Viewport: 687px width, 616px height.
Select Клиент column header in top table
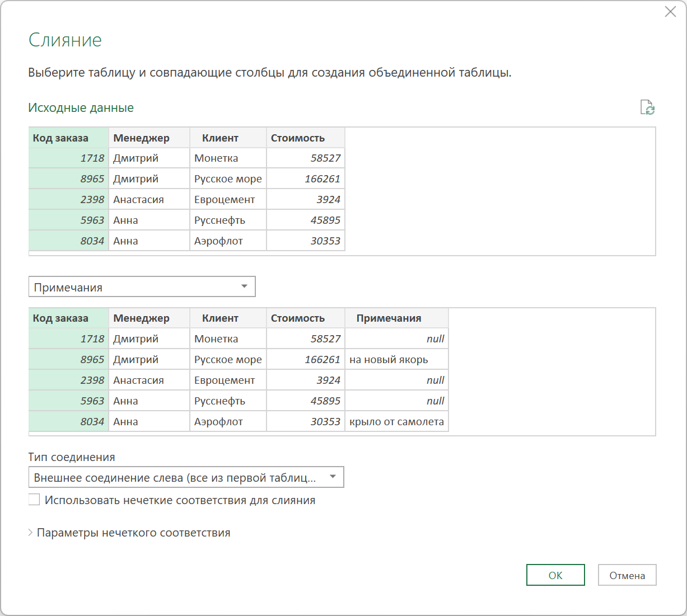[228, 138]
